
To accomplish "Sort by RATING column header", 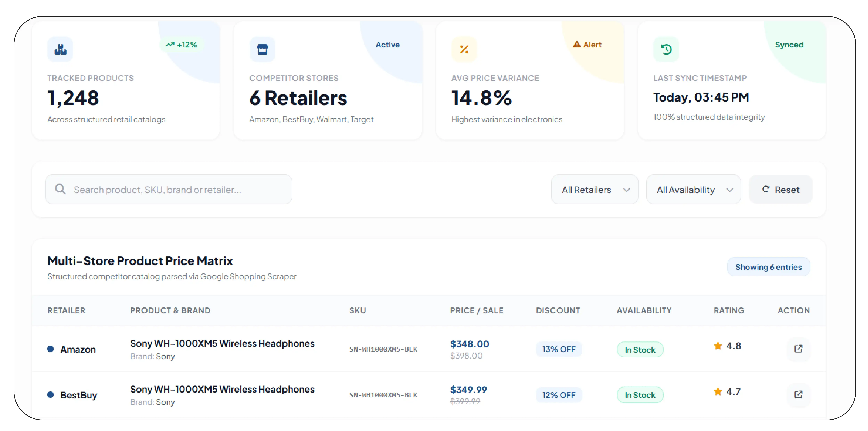I will (x=729, y=310).
